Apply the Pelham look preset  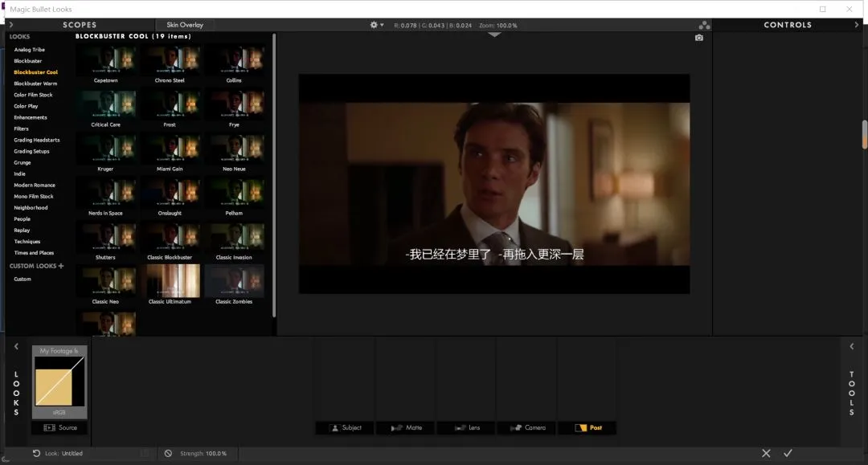(x=234, y=193)
